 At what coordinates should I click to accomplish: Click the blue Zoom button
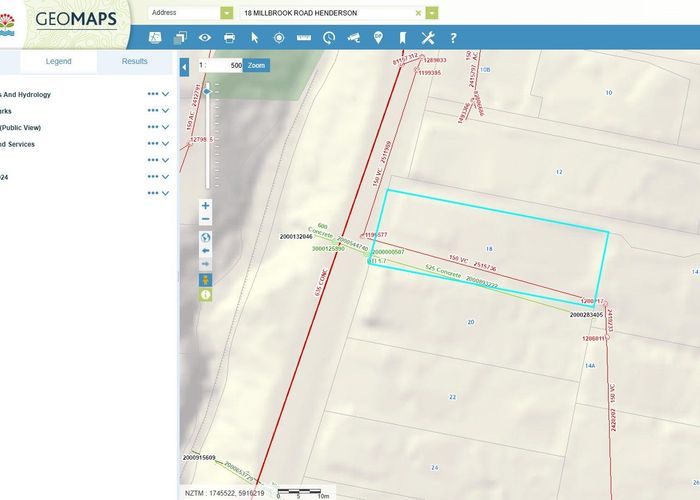pyautogui.click(x=257, y=64)
